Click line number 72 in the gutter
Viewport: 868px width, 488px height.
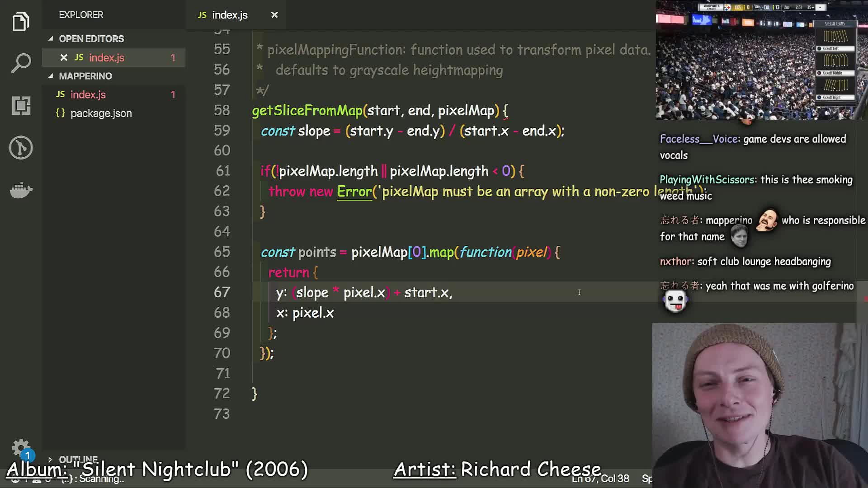222,393
